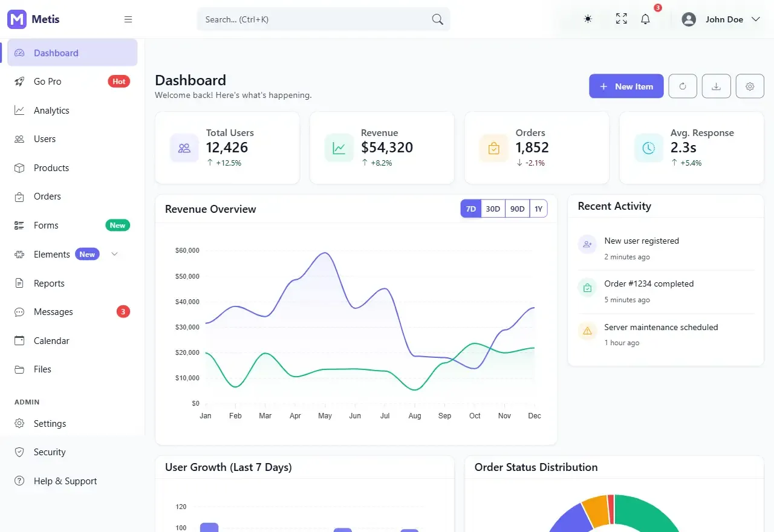The height and width of the screenshot is (532, 774).
Task: Open Settings under Admin
Action: click(x=73, y=424)
